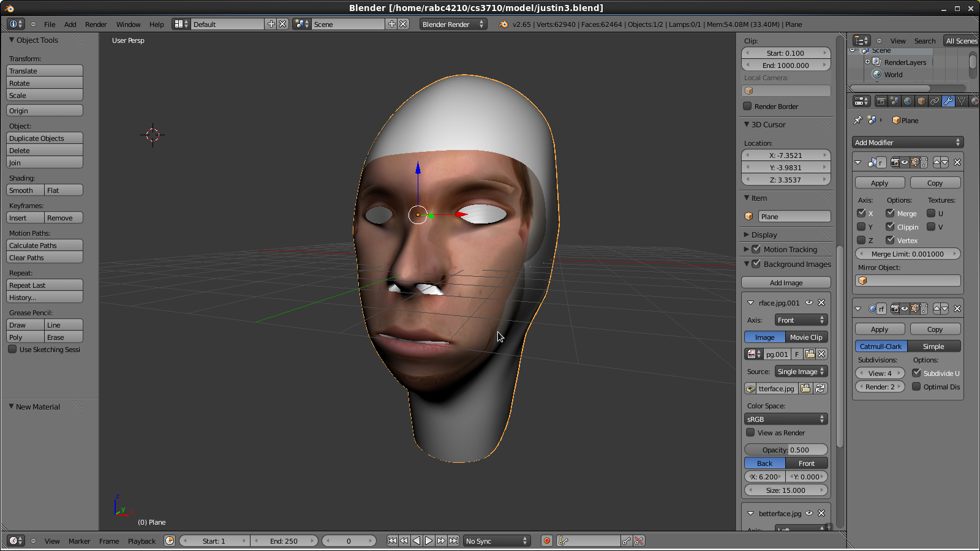Screen dimensions: 980x551
Task: Toggle the Merge option checkbox
Action: (x=890, y=213)
